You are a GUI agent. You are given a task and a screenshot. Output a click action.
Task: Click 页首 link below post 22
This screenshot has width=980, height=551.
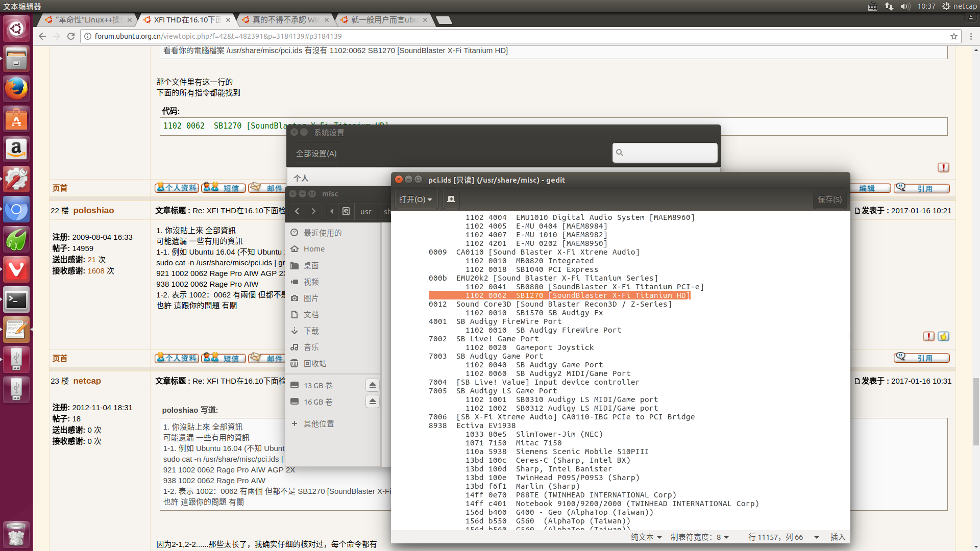pos(60,358)
